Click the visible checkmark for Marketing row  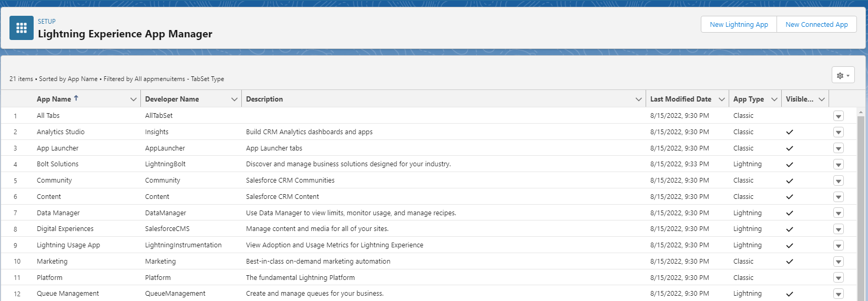[789, 262]
